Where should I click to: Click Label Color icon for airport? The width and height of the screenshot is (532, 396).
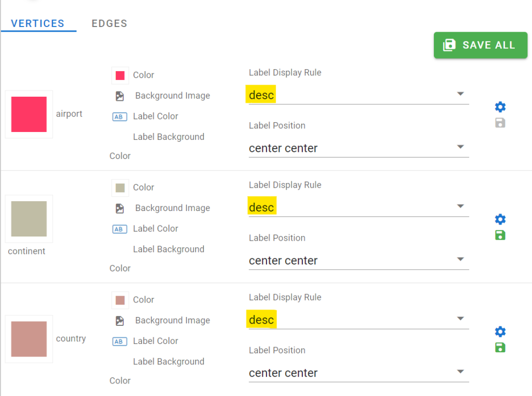click(x=120, y=117)
